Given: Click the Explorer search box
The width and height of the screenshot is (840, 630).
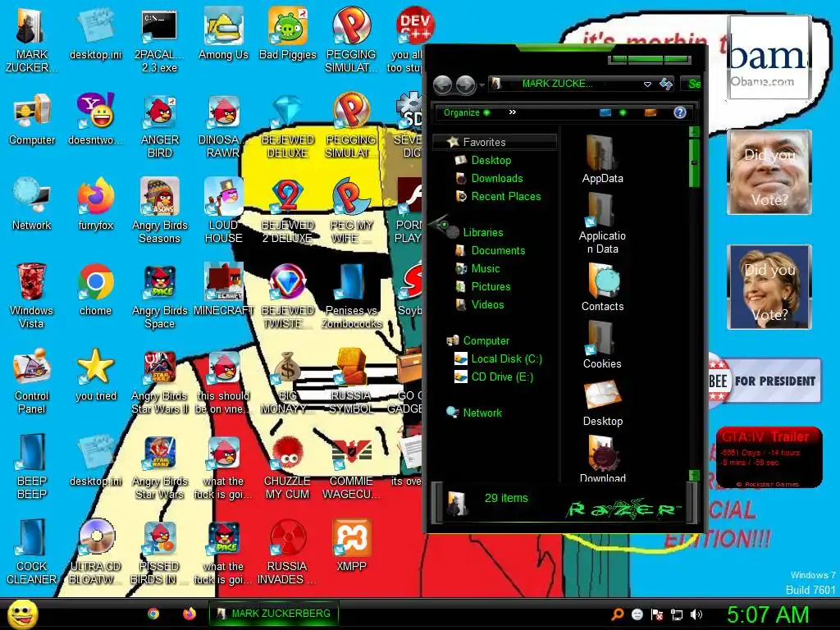Looking at the screenshot, I should [692, 84].
